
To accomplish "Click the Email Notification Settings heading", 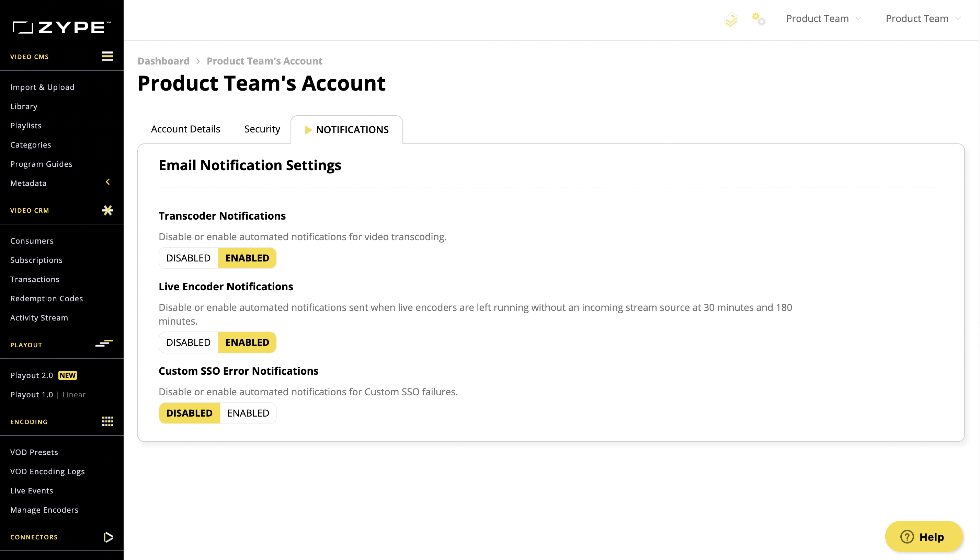I will pos(250,165).
